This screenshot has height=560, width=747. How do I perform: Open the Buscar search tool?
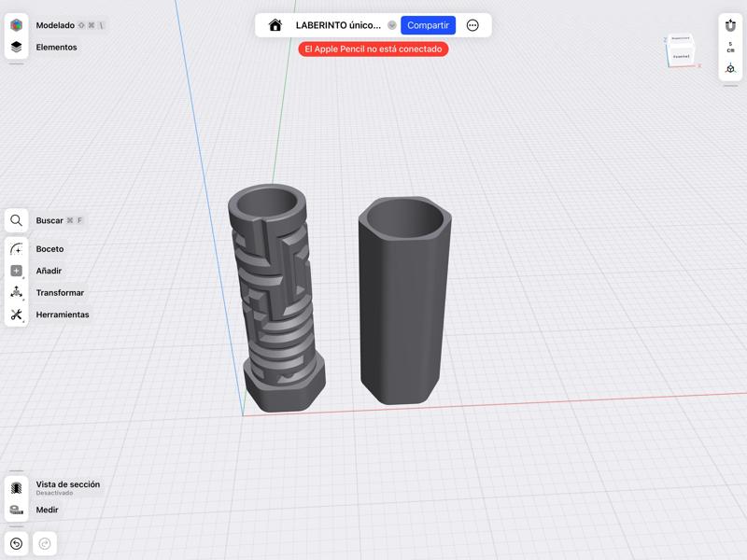(16, 220)
